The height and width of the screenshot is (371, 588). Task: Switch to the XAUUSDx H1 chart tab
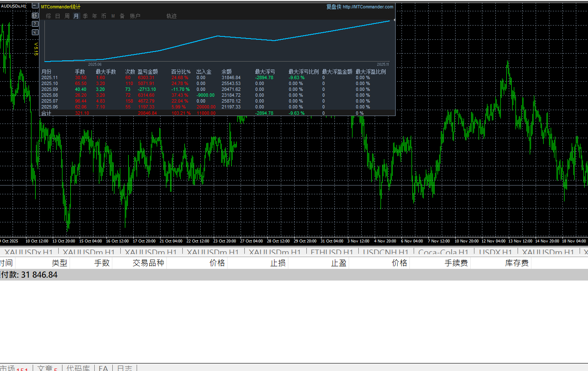[29, 252]
